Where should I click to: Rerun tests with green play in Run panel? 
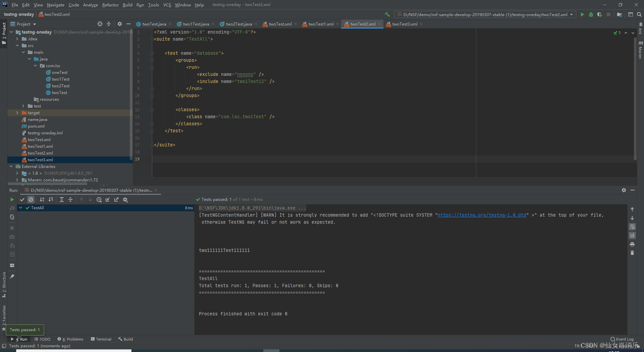[12, 200]
